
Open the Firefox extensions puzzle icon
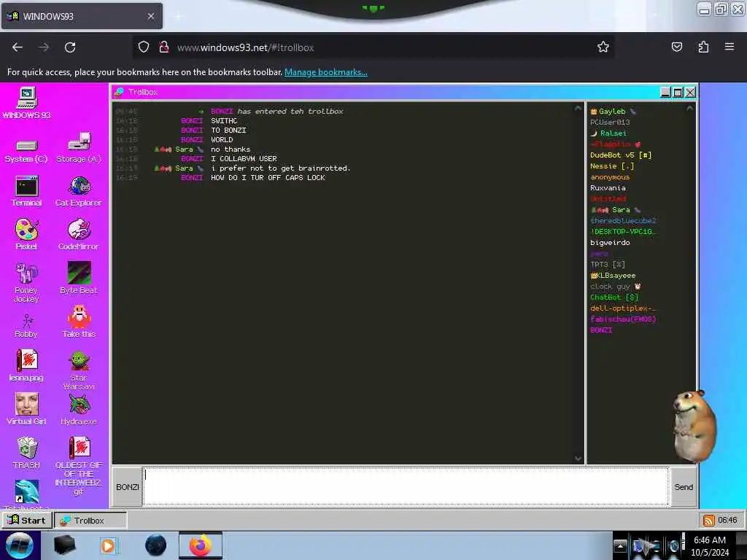(703, 47)
